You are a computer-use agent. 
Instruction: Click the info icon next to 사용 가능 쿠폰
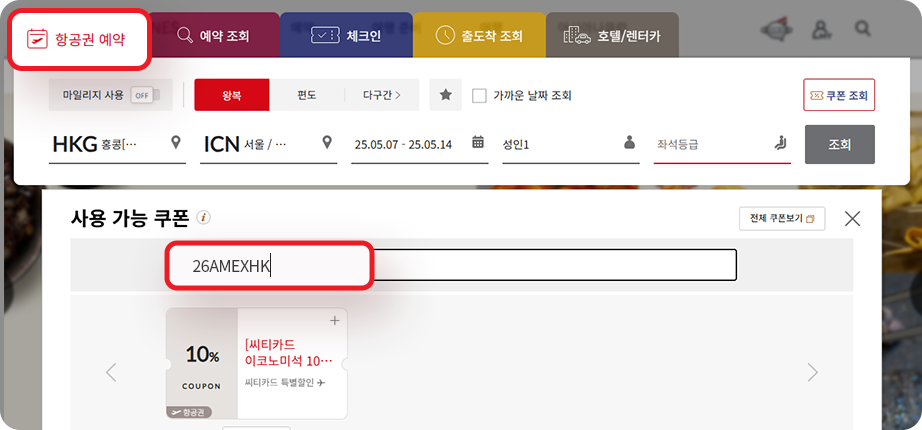pyautogui.click(x=204, y=217)
